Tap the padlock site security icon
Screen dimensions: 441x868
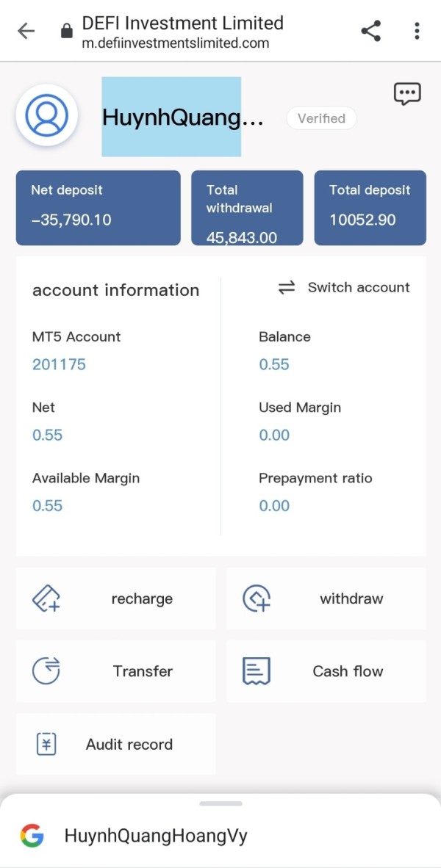tap(66, 30)
